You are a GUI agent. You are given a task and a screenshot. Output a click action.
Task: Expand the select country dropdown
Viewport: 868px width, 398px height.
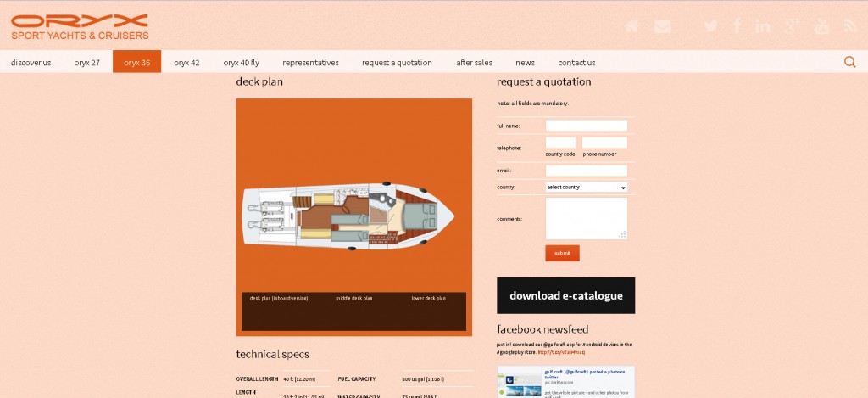tap(586, 187)
